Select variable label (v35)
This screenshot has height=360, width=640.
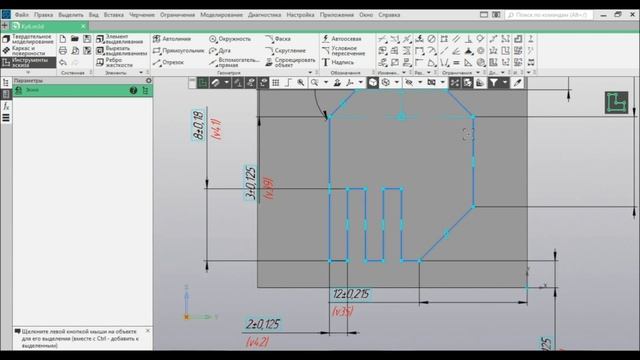click(342, 312)
